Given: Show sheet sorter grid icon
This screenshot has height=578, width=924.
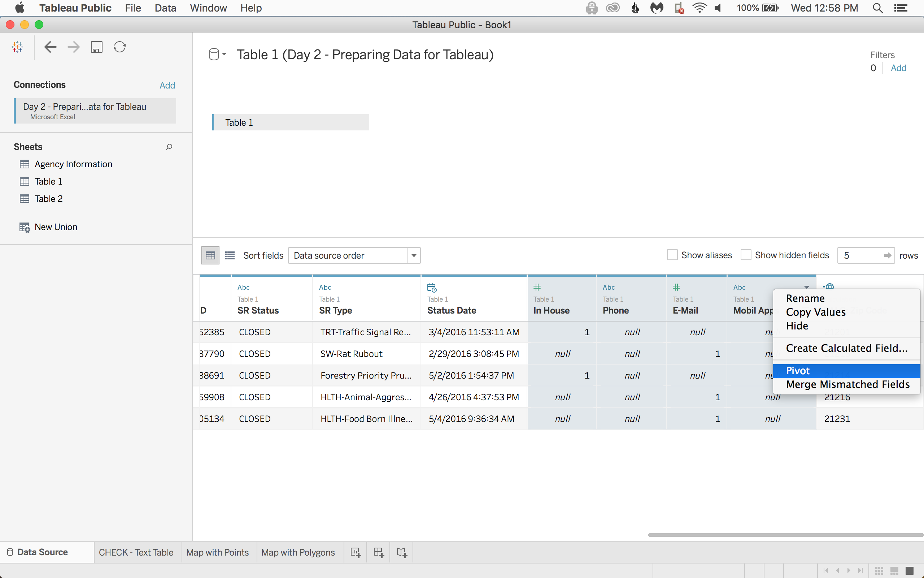Looking at the screenshot, I should 879,570.
